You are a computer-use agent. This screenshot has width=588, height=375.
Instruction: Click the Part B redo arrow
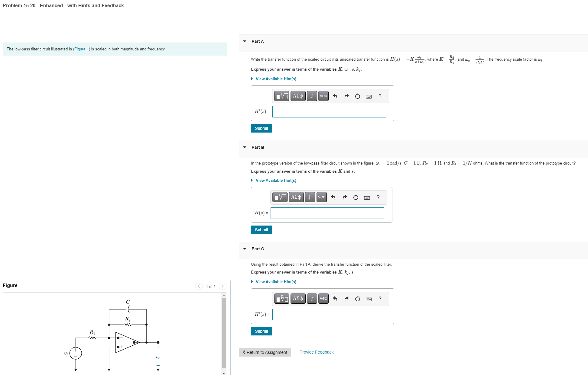[x=345, y=197]
